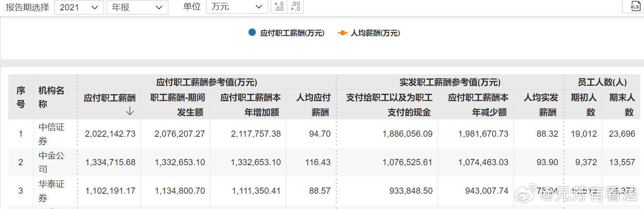Click value 1,102,191.17
Image resolution: width=644 pixels, height=209 pixels.
coord(110,191)
